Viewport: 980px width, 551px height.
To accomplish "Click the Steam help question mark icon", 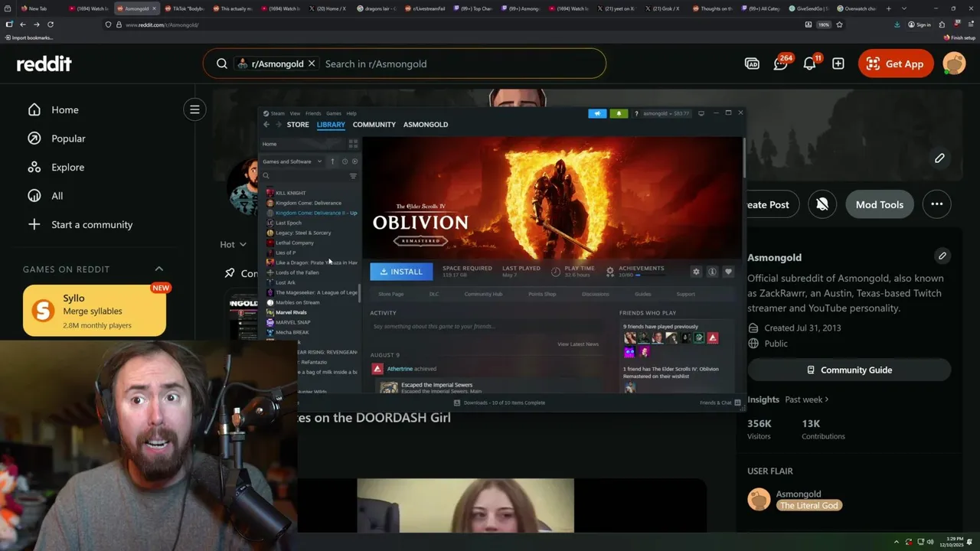I will tap(636, 113).
